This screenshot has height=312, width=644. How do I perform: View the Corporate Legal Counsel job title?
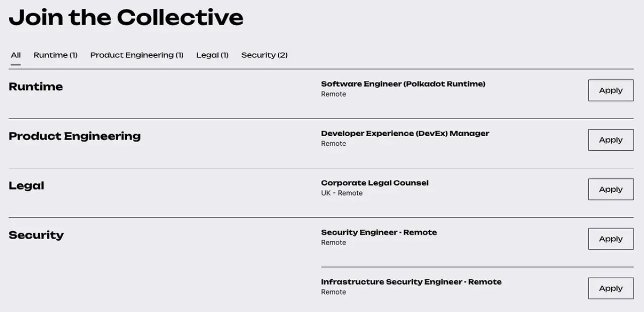(375, 183)
